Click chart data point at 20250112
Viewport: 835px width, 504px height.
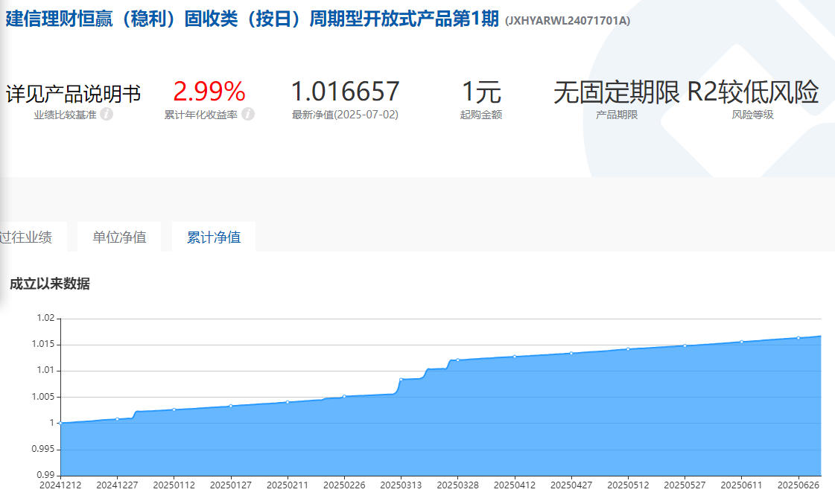pos(174,409)
